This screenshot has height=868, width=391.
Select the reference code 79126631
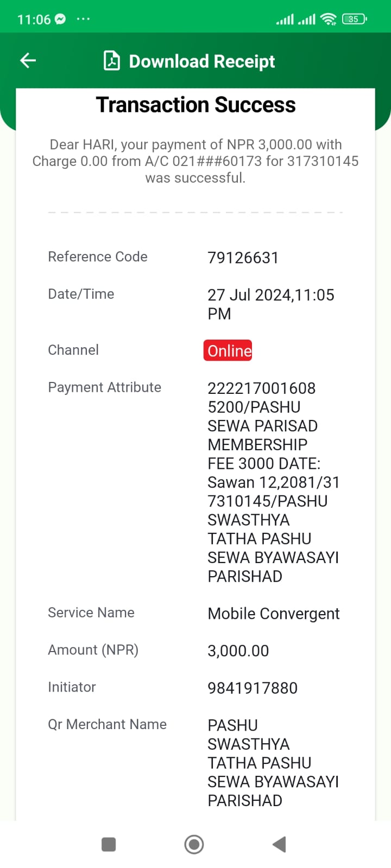tap(243, 258)
